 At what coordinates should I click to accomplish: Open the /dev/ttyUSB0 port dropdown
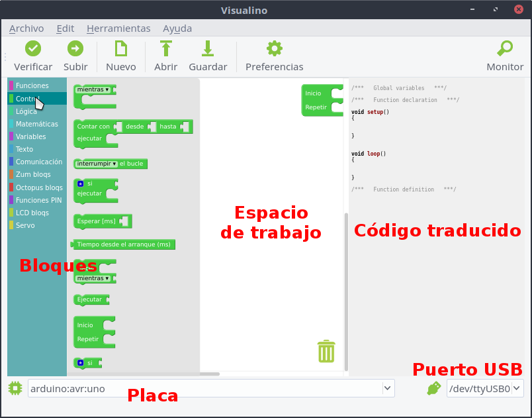coord(517,389)
